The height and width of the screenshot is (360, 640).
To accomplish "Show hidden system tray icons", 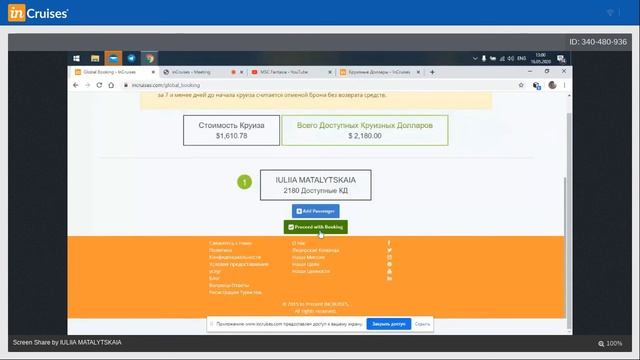I will (475, 58).
